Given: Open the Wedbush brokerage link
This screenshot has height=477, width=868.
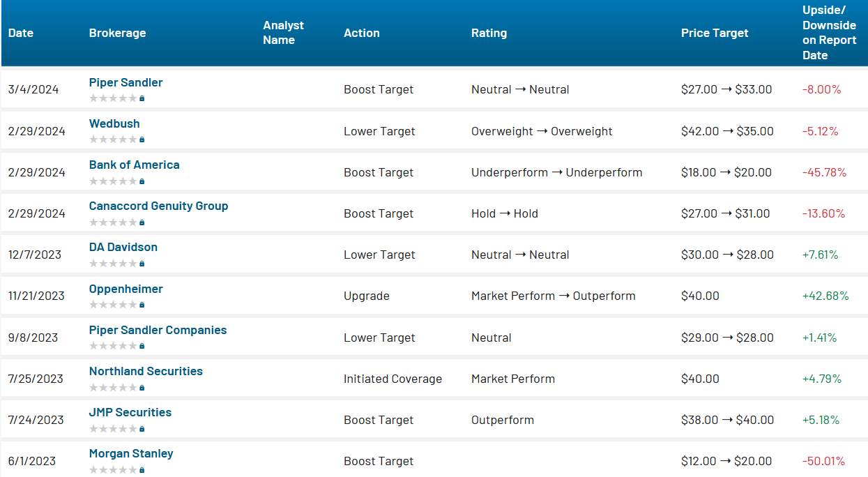Looking at the screenshot, I should point(114,123).
